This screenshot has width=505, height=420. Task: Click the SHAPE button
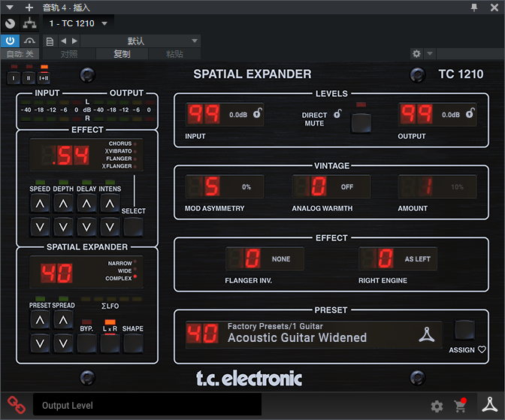pos(133,343)
